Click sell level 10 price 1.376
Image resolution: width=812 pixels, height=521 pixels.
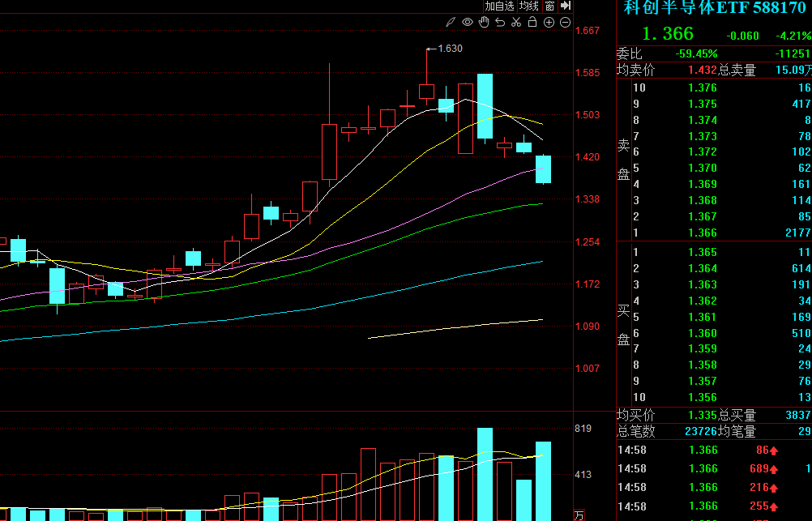click(x=702, y=88)
